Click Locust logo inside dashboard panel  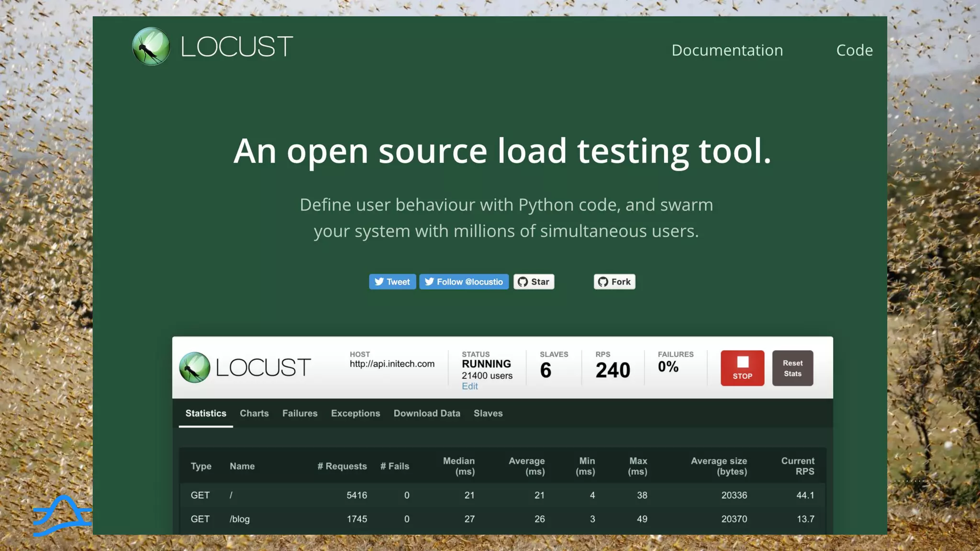point(195,367)
